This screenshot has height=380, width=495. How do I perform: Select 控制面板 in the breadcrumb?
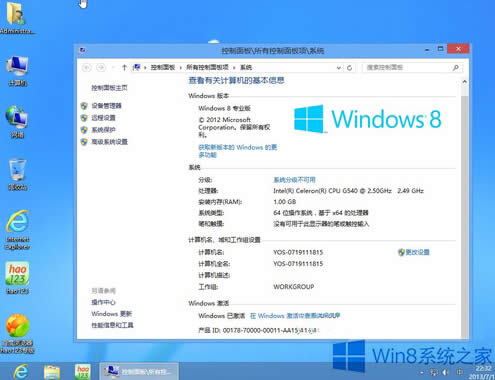click(163, 67)
